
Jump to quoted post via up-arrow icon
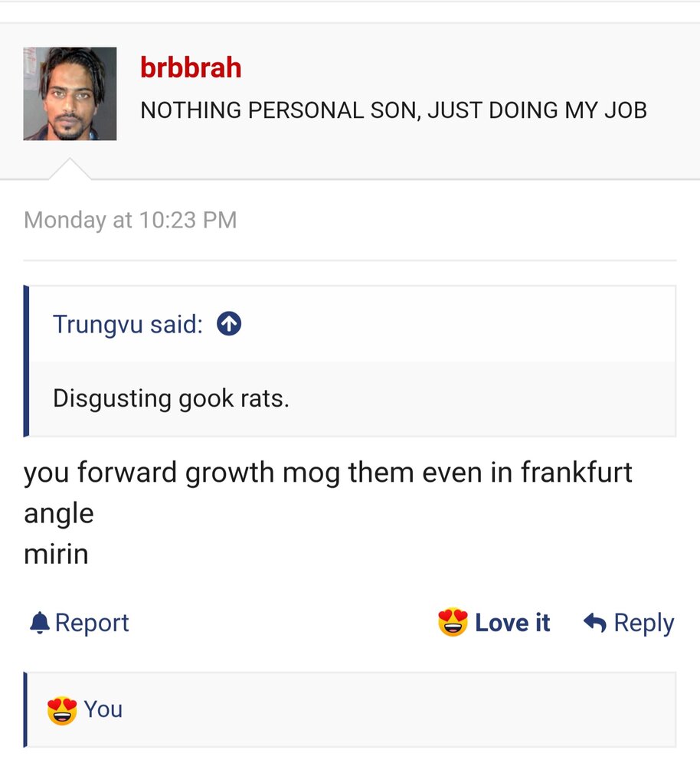coord(229,323)
